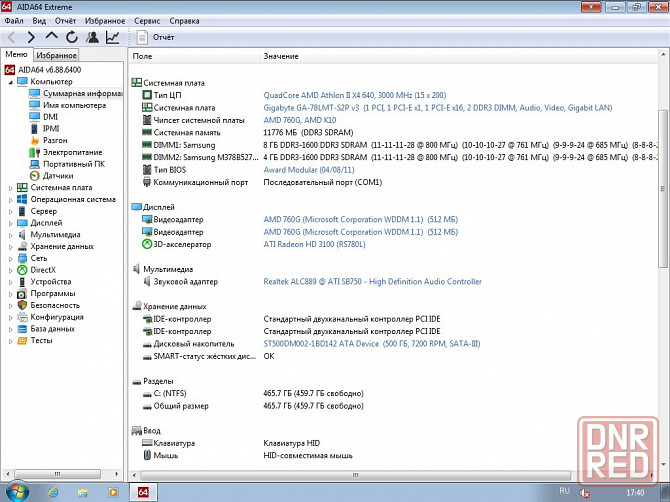Expand the DirectX tree node
Image resolution: width=670 pixels, height=502 pixels.
[x=11, y=270]
